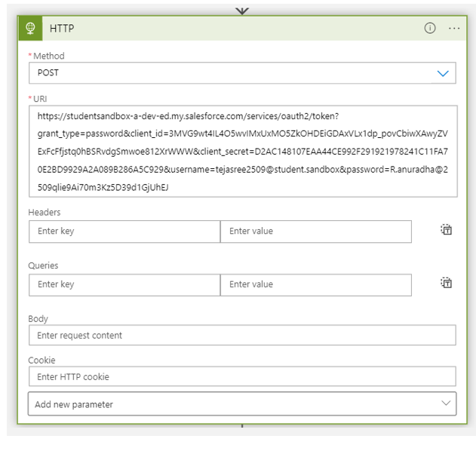476x451 pixels.
Task: Click inside the URI text field
Action: (242, 151)
